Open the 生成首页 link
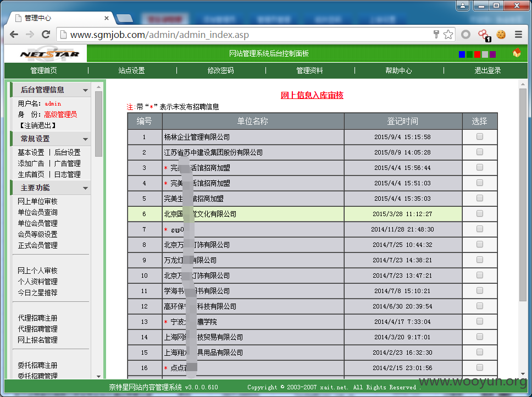532x397 pixels. point(31,174)
